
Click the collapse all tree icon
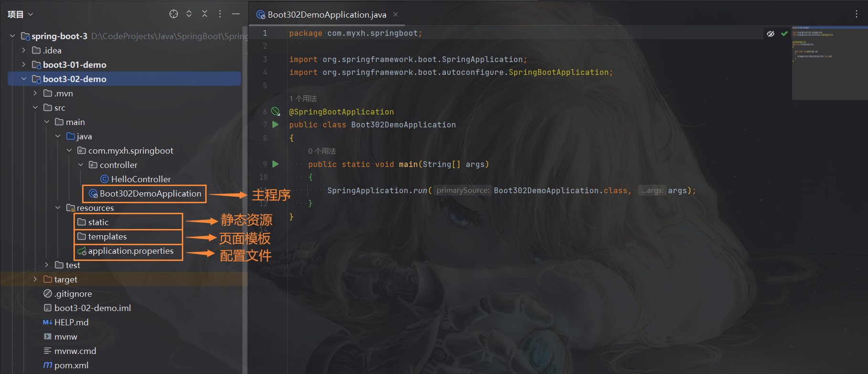coord(205,14)
